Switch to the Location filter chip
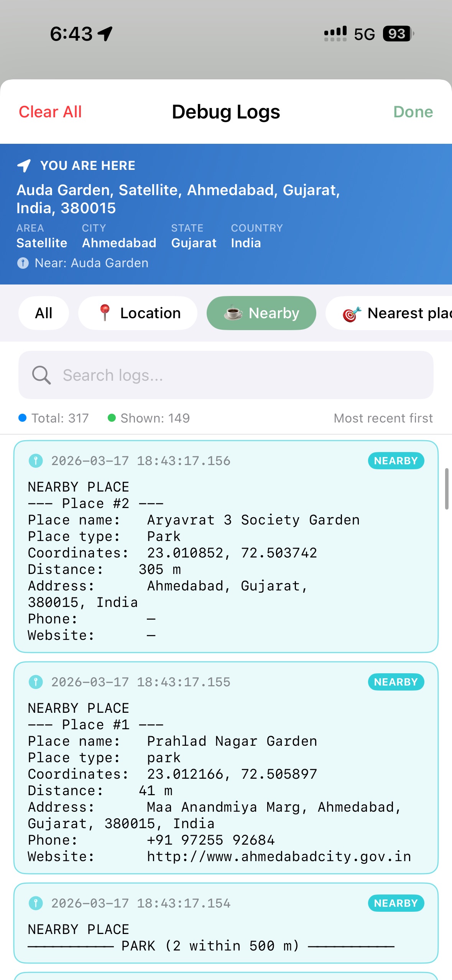Viewport: 452px width, 980px height. point(138,313)
